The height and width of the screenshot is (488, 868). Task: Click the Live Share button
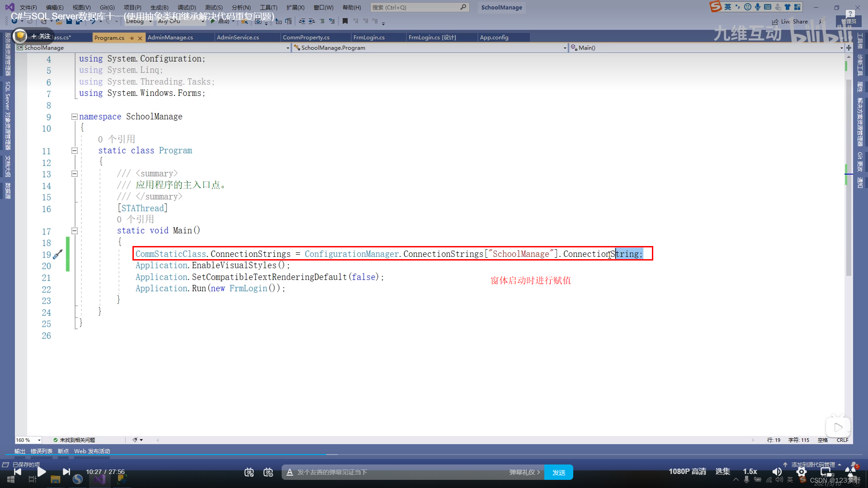tap(790, 21)
